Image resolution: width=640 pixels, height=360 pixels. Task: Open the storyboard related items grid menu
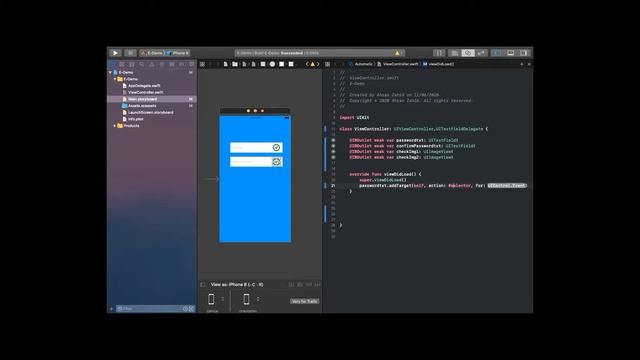202,64
